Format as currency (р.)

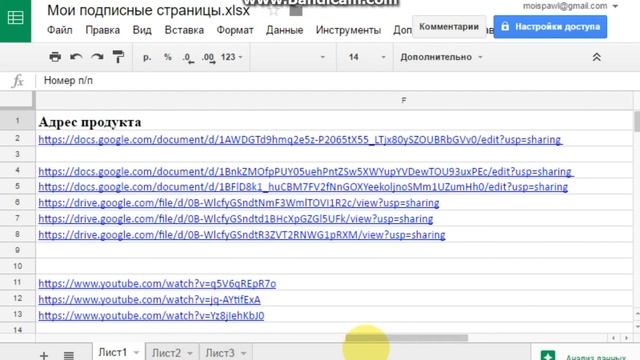pyautogui.click(x=147, y=57)
